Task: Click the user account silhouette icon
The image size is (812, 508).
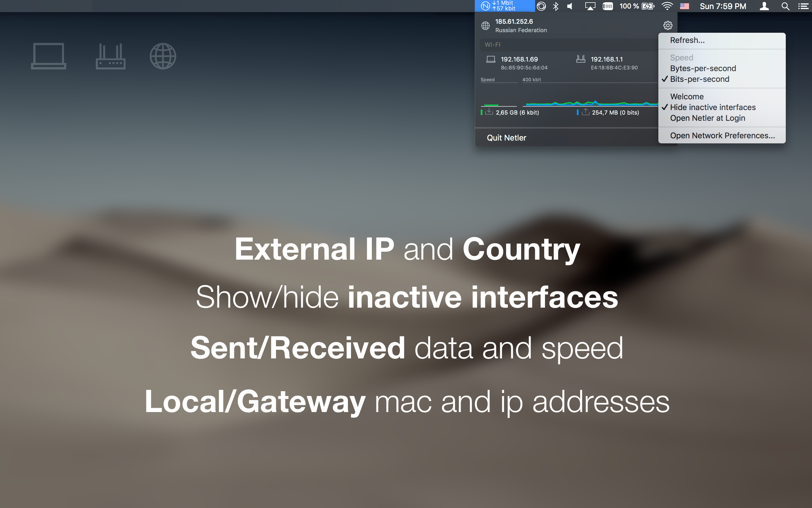Action: click(x=764, y=6)
